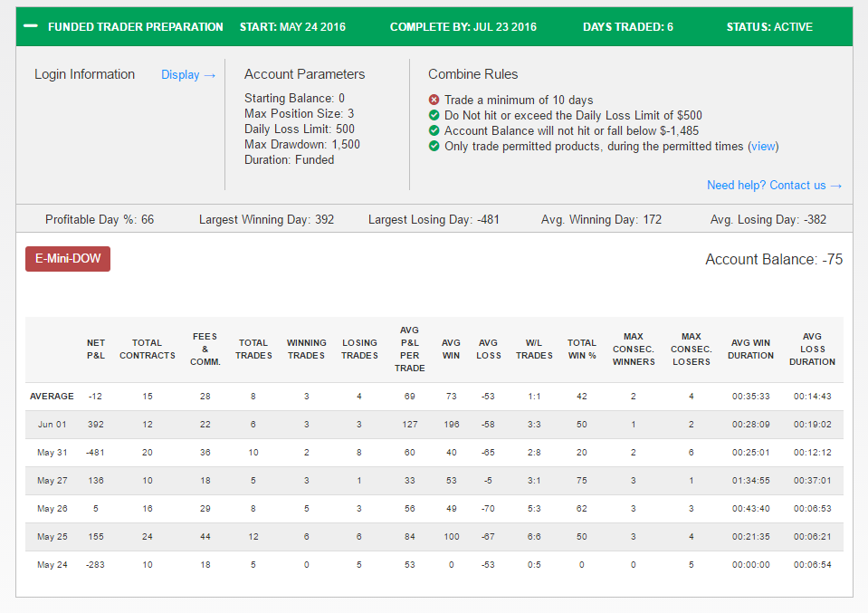This screenshot has width=868, height=613.
Task: Click START: MAY 24 2016 text
Action: click(x=292, y=26)
